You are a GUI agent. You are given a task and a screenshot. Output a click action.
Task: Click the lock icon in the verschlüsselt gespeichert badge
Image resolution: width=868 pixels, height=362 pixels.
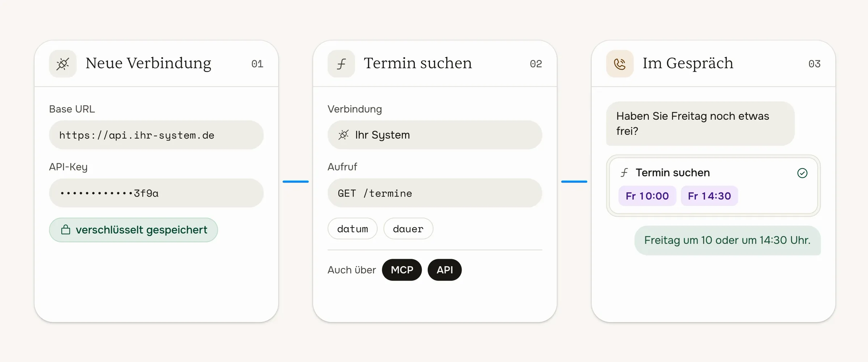point(65,230)
